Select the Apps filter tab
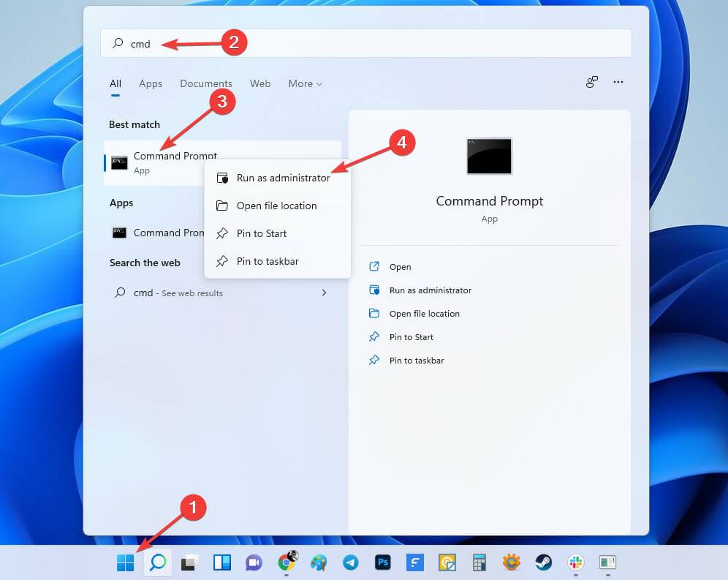The image size is (728, 580). (x=151, y=83)
